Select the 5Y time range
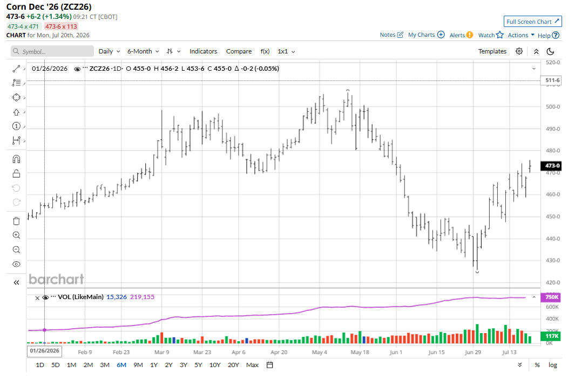The width and height of the screenshot is (588, 386). [198, 365]
